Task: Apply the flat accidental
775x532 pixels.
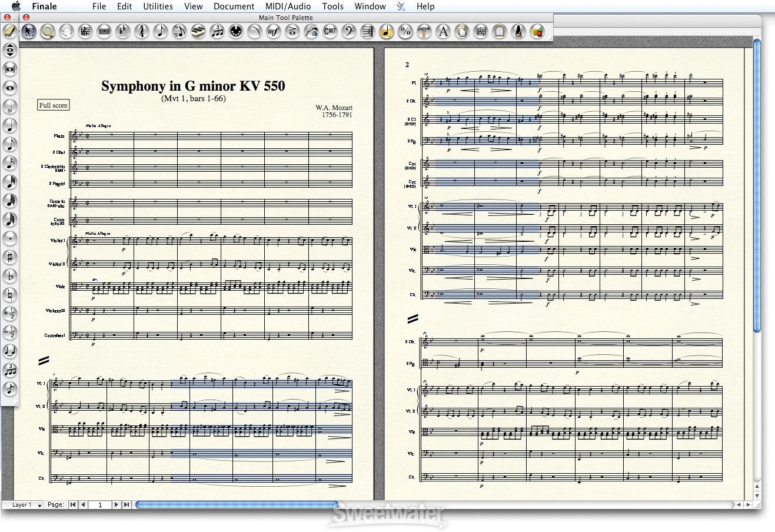Action: click(x=10, y=276)
